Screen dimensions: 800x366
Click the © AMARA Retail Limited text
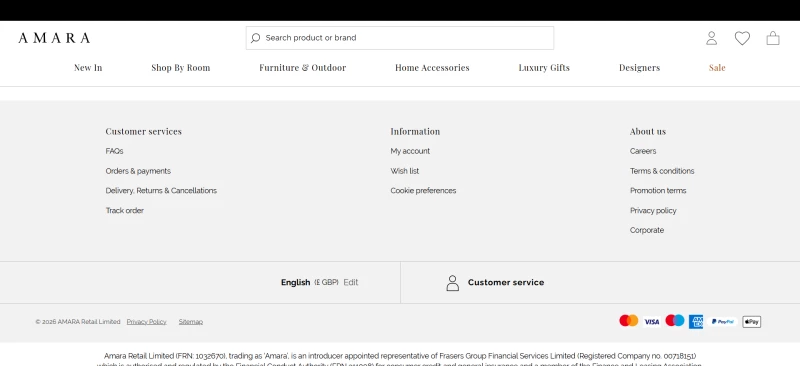[78, 322]
